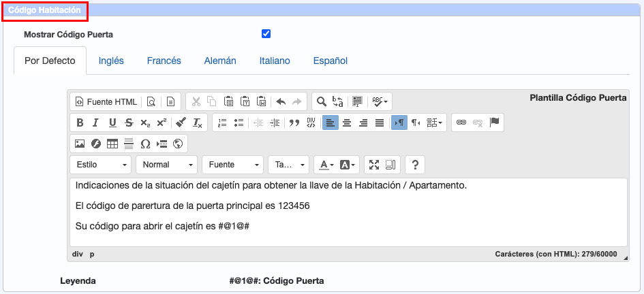Justify the text
Image resolution: width=644 pixels, height=294 pixels.
pyautogui.click(x=380, y=122)
